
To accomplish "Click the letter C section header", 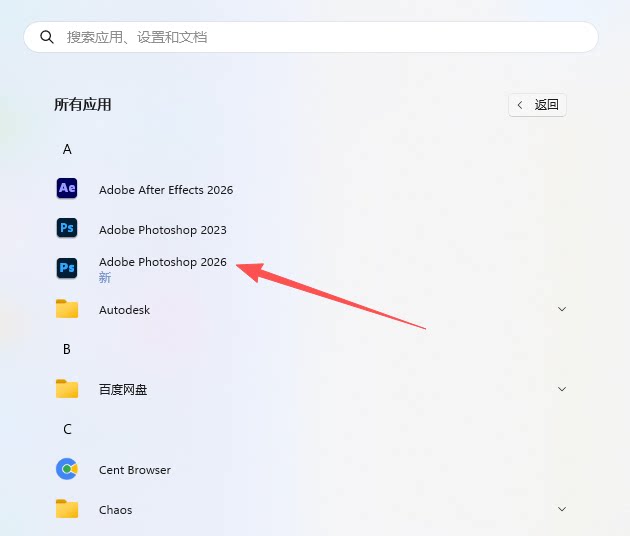I will tap(67, 429).
